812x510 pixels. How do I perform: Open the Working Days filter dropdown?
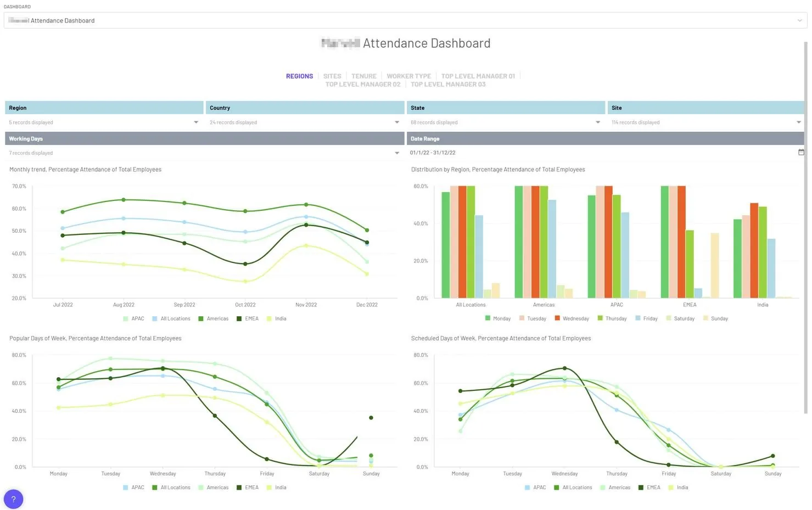(205, 153)
